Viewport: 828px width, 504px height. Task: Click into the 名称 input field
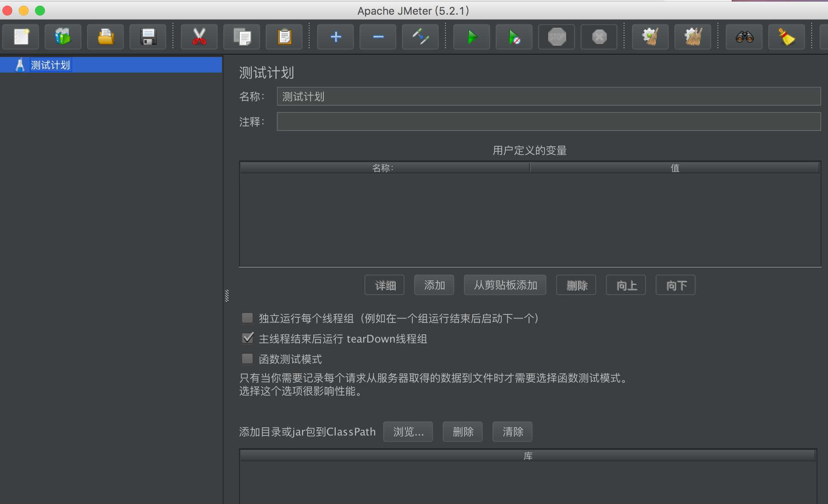(549, 97)
